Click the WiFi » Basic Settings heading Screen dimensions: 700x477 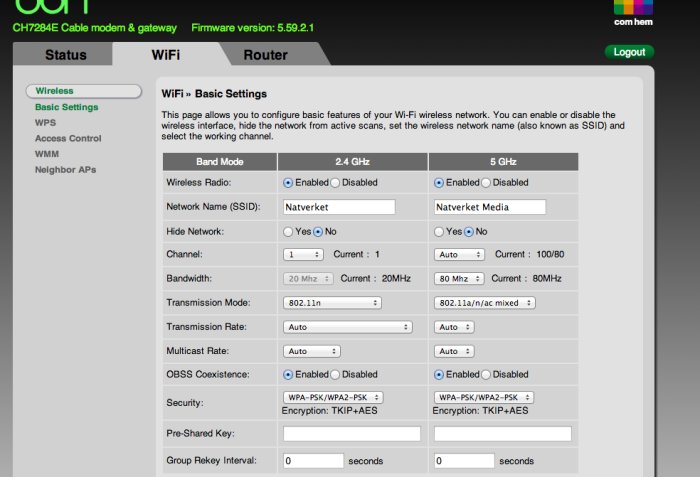[x=214, y=94]
